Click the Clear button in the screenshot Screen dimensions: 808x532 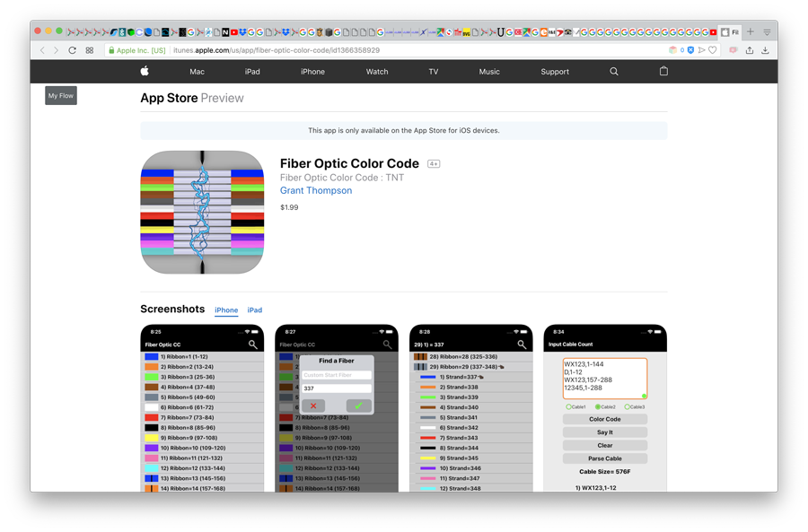click(604, 446)
